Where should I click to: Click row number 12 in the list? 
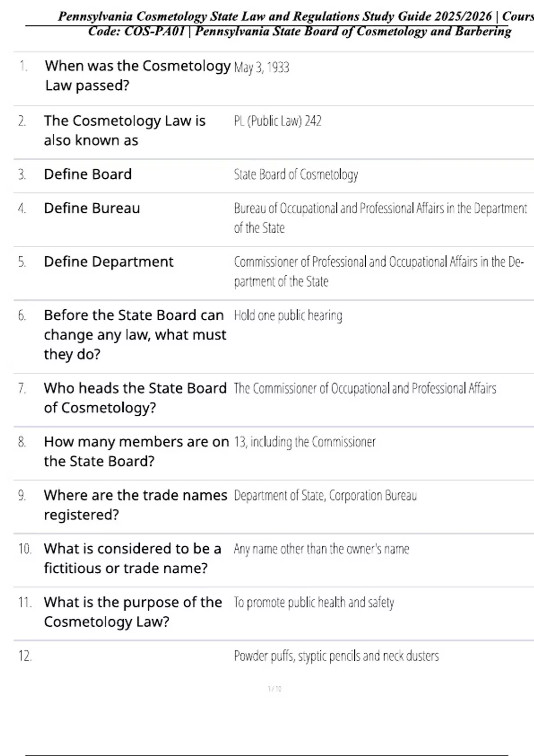click(x=25, y=656)
